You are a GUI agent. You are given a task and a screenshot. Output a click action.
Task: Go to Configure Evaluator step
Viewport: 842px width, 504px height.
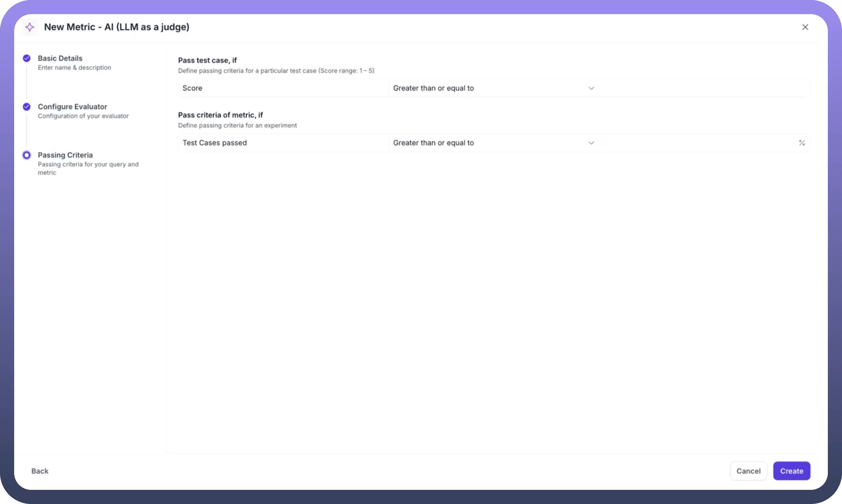pyautogui.click(x=72, y=107)
